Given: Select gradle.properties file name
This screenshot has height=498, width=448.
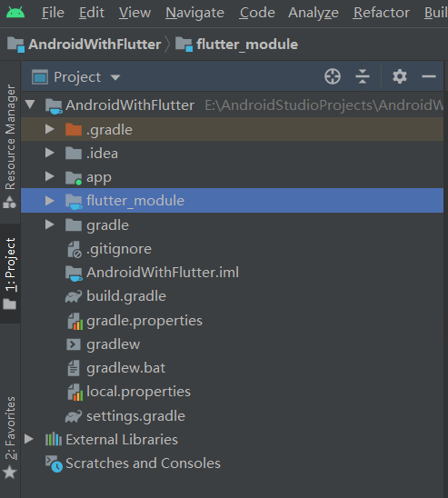Looking at the screenshot, I should 144,321.
